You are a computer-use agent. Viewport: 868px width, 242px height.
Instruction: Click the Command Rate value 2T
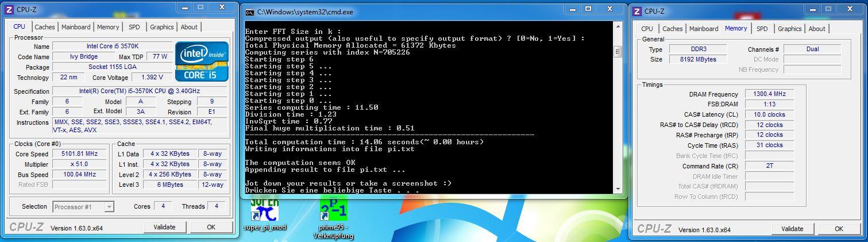pos(769,166)
